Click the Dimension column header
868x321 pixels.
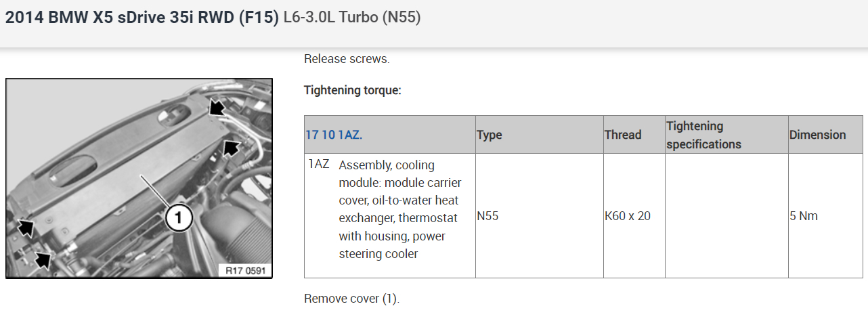tap(817, 135)
